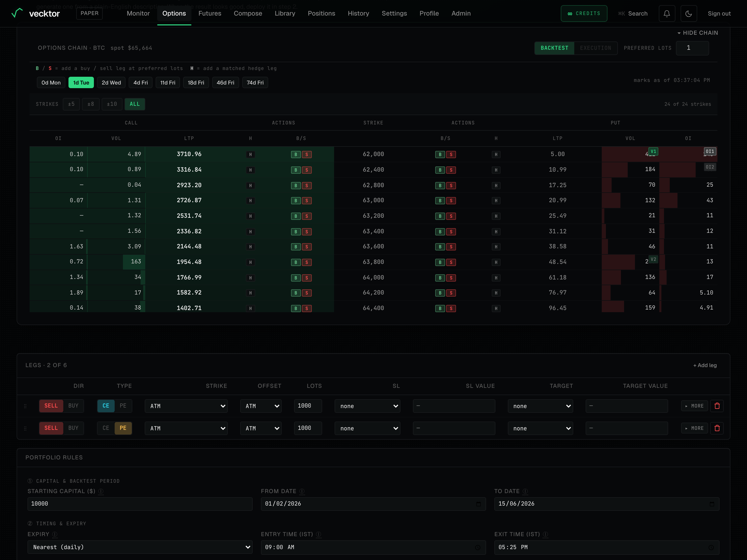The height and width of the screenshot is (560, 747).
Task: Open the Search box
Action: pos(633,13)
